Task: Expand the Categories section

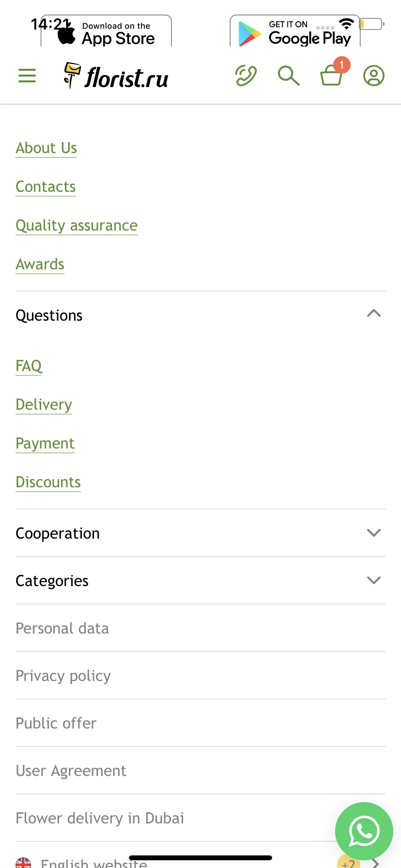Action: pos(200,580)
